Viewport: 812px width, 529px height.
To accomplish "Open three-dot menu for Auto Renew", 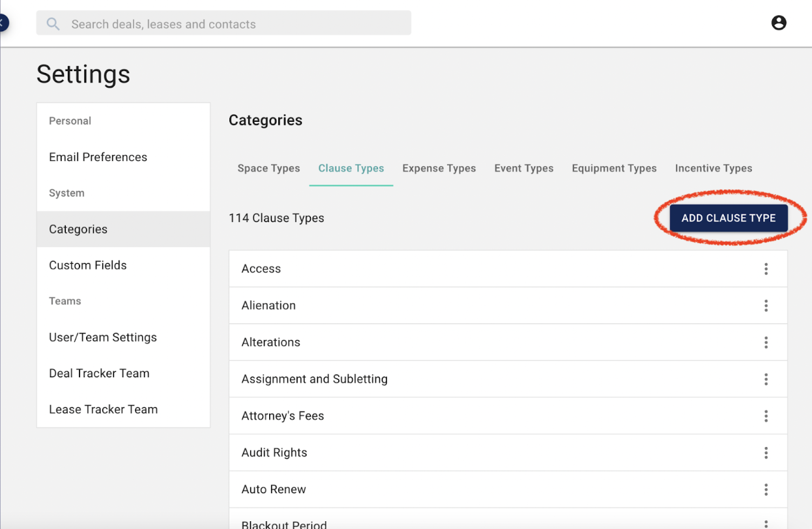I will (766, 489).
